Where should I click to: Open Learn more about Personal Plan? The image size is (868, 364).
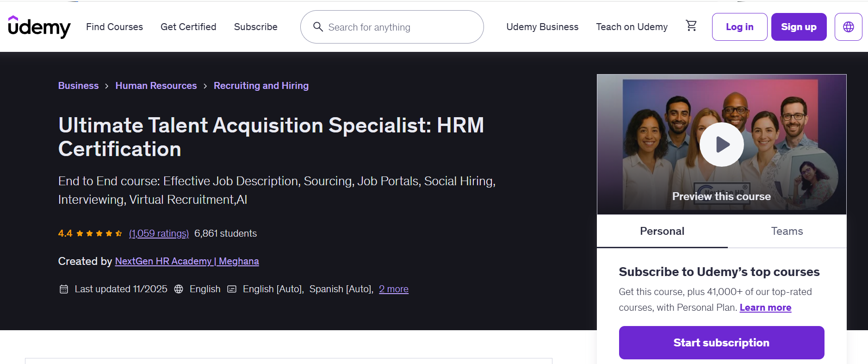765,308
